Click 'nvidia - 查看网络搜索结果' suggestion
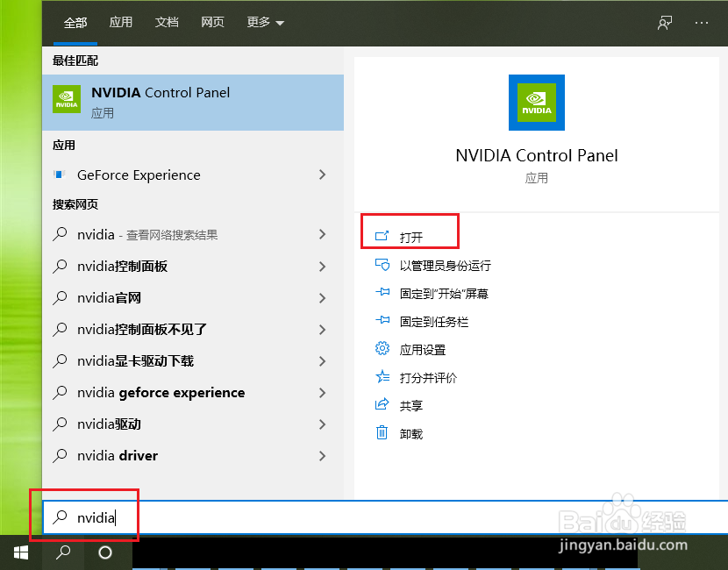The width and height of the screenshot is (728, 570). click(193, 234)
